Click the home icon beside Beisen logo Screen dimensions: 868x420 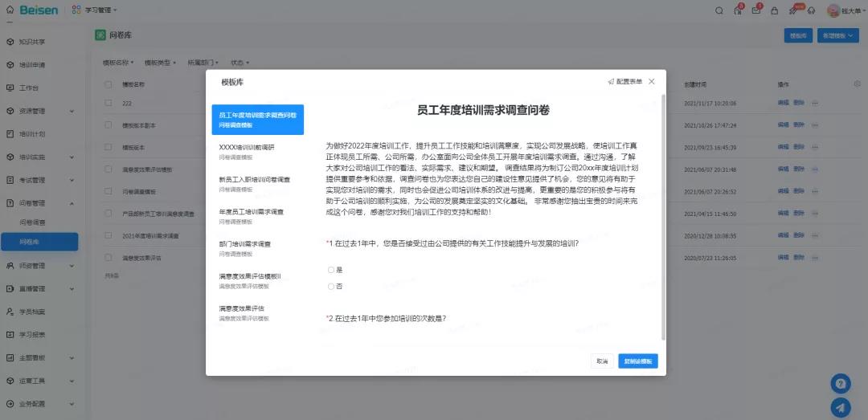point(10,10)
